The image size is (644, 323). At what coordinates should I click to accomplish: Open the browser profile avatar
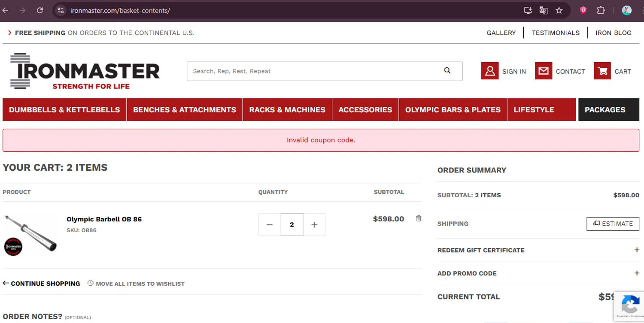tap(627, 10)
